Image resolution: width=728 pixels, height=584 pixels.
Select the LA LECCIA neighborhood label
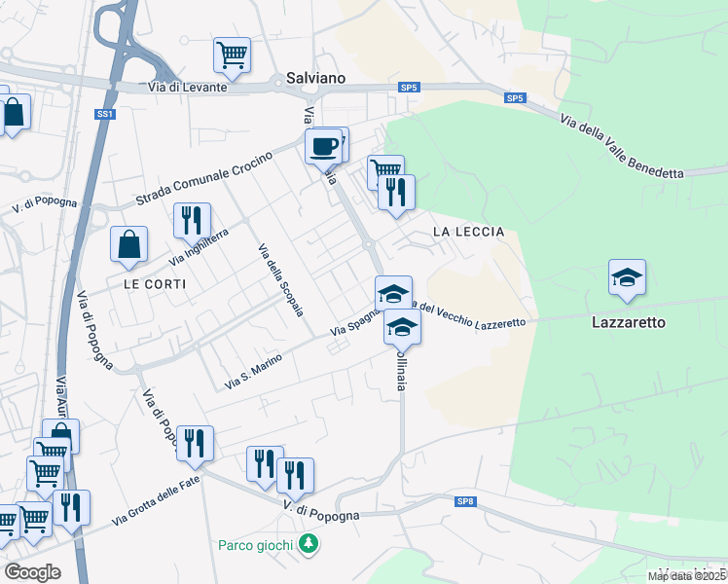[468, 232]
